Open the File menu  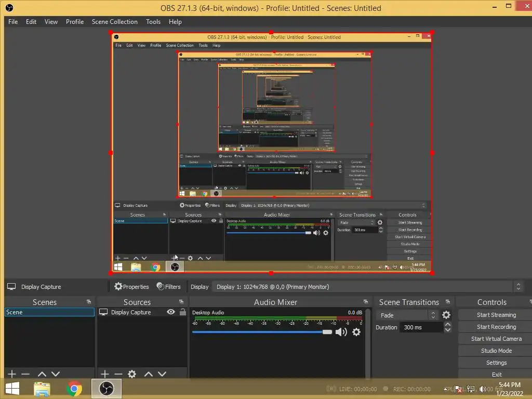click(13, 22)
